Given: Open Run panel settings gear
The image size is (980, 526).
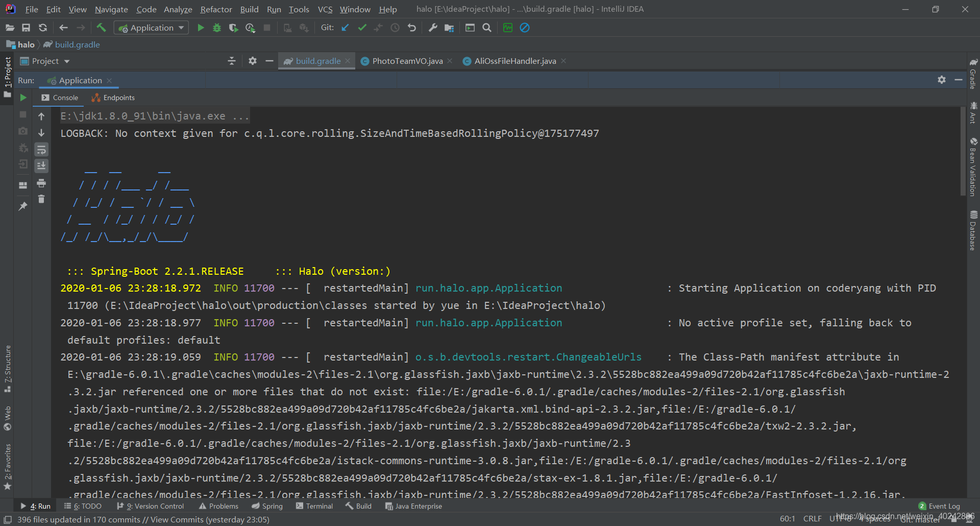Looking at the screenshot, I should [x=942, y=80].
